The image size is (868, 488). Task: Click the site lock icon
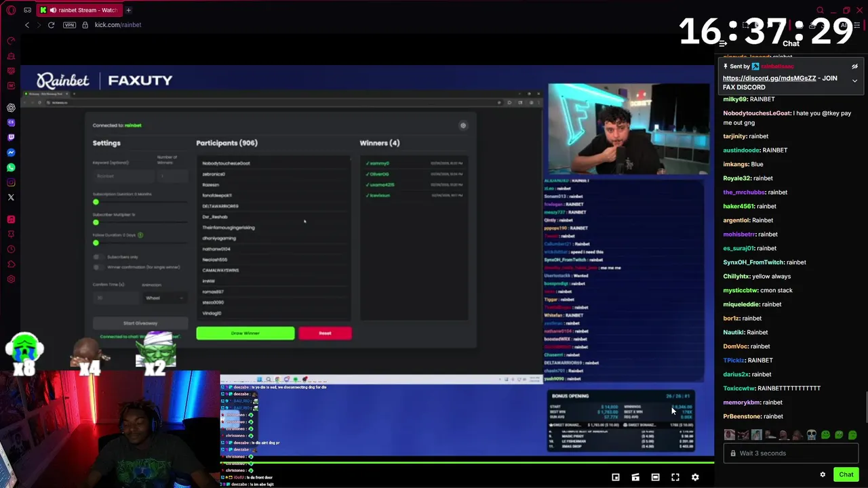(85, 25)
